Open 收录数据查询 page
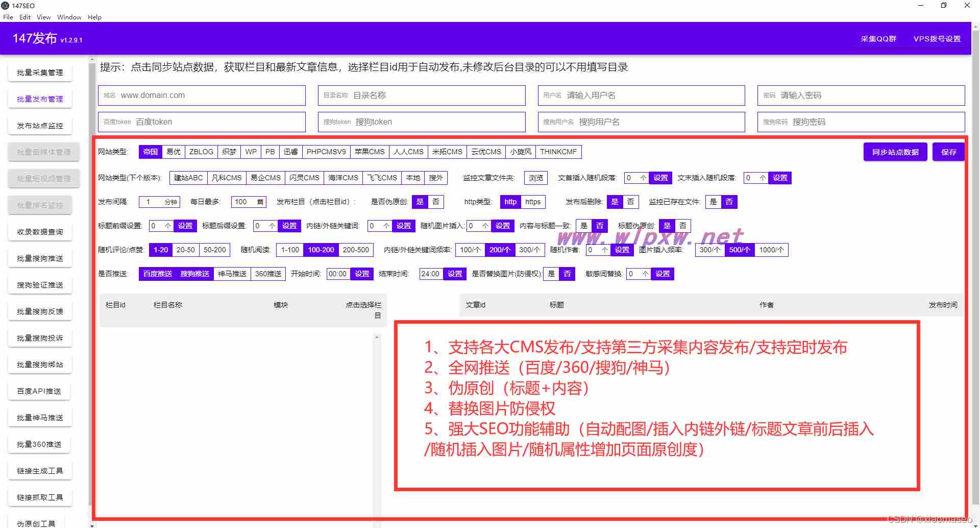 40,232
